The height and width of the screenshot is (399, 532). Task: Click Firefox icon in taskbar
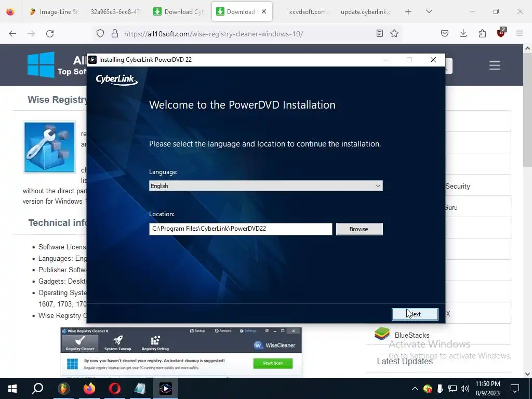(89, 389)
